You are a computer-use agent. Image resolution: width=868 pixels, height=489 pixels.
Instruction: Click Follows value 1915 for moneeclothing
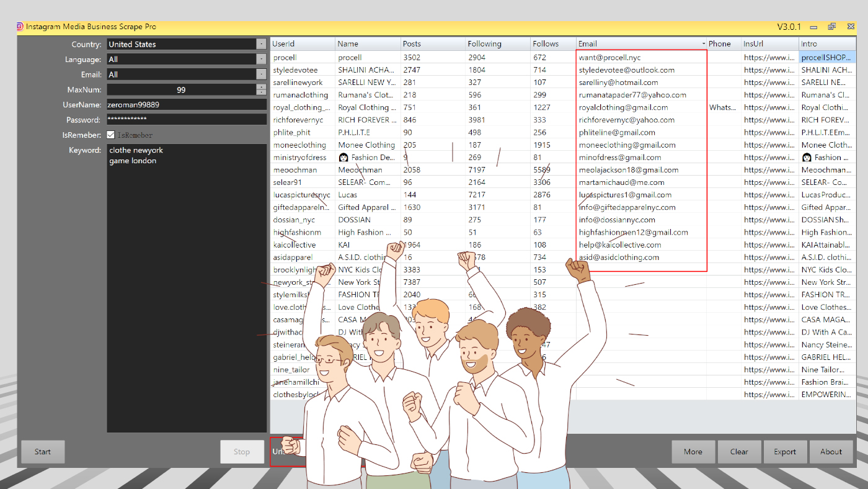coord(554,145)
